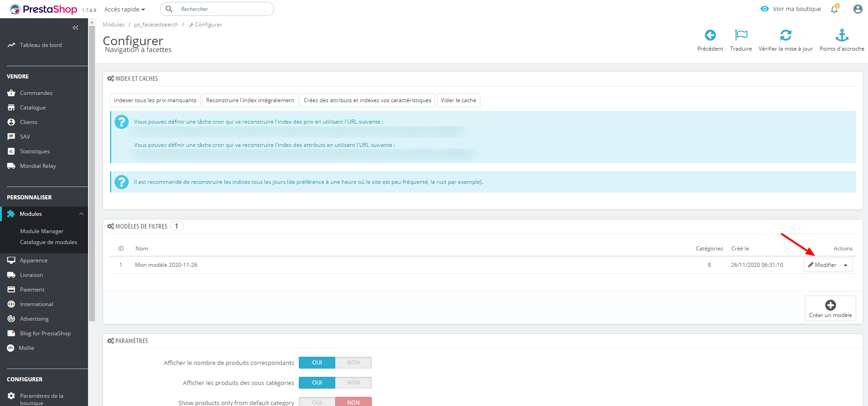This screenshot has width=868, height=406.
Task: Open the user account avatar icon
Action: [x=858, y=9]
